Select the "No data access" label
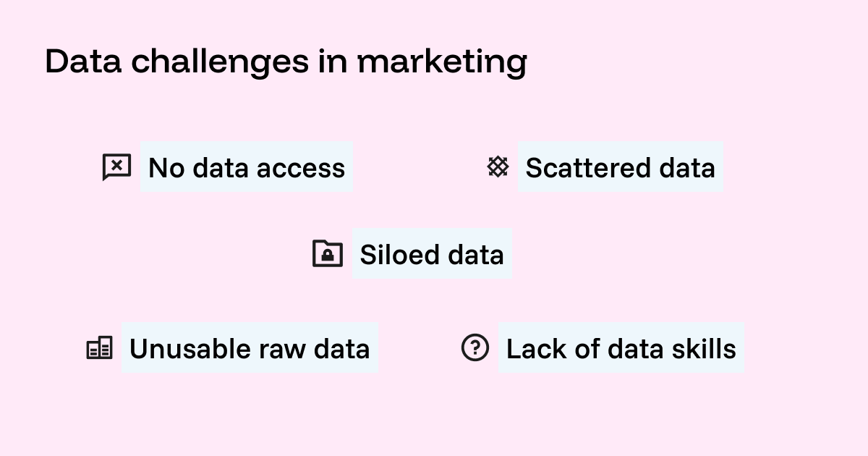The height and width of the screenshot is (456, 868). point(247,168)
